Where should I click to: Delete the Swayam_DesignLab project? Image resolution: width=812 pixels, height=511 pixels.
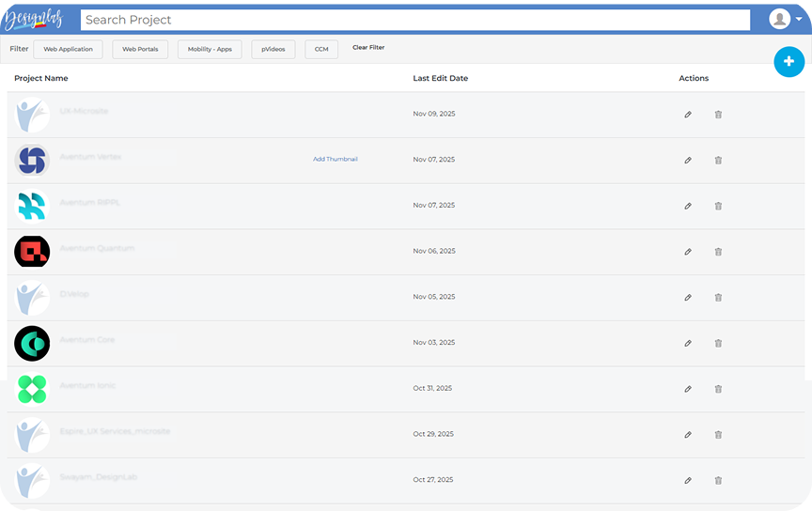tap(718, 480)
